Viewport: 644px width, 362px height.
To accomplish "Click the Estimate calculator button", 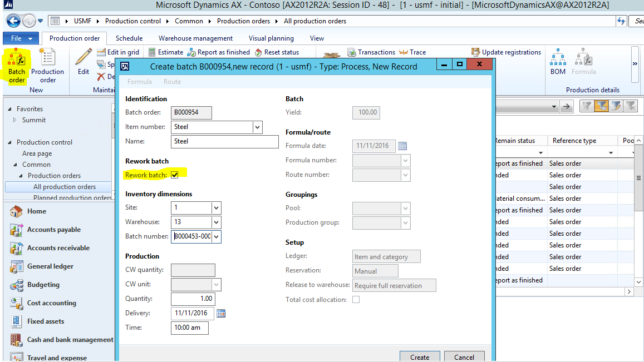I will pyautogui.click(x=166, y=52).
